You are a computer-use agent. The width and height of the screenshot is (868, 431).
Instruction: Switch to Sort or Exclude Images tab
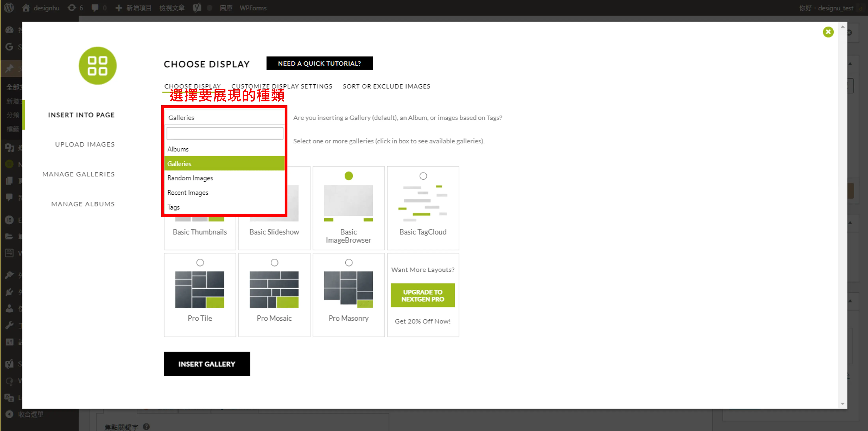386,86
